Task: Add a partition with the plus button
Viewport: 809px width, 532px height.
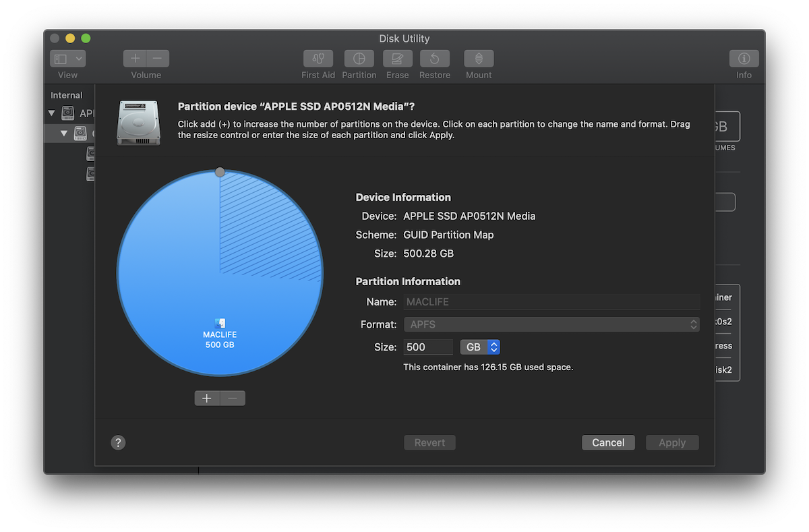Action: click(x=207, y=398)
